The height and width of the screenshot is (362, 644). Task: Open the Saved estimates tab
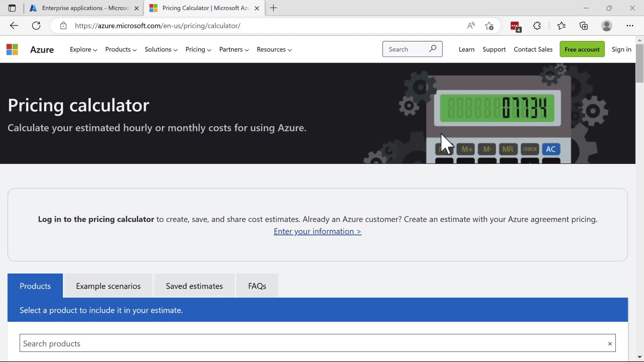tap(194, 286)
